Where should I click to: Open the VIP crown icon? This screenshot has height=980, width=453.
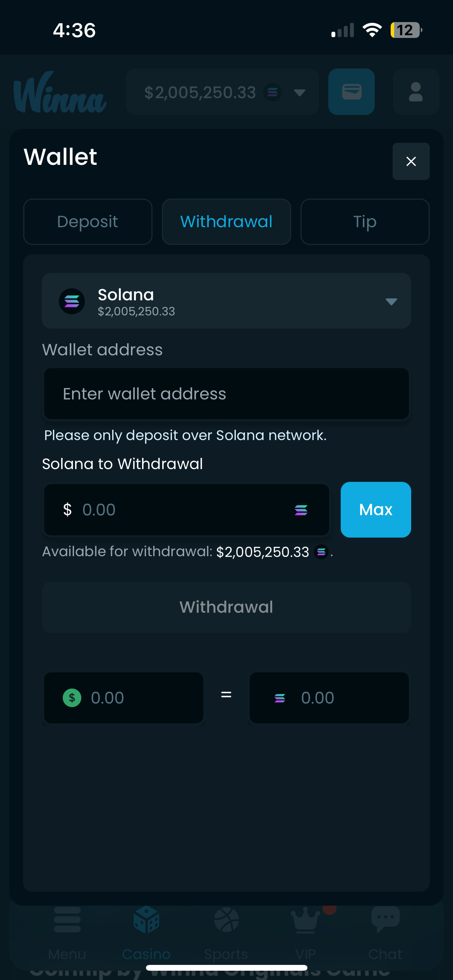[305, 920]
